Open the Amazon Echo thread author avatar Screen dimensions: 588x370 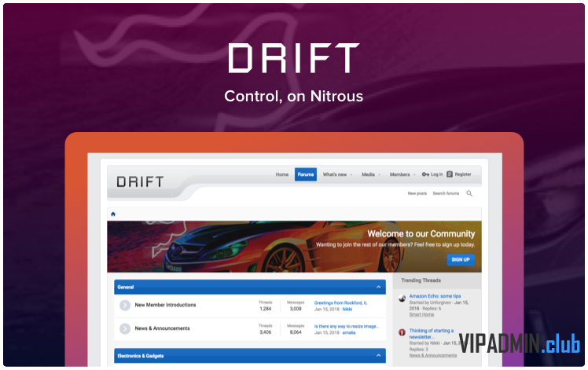(402, 299)
